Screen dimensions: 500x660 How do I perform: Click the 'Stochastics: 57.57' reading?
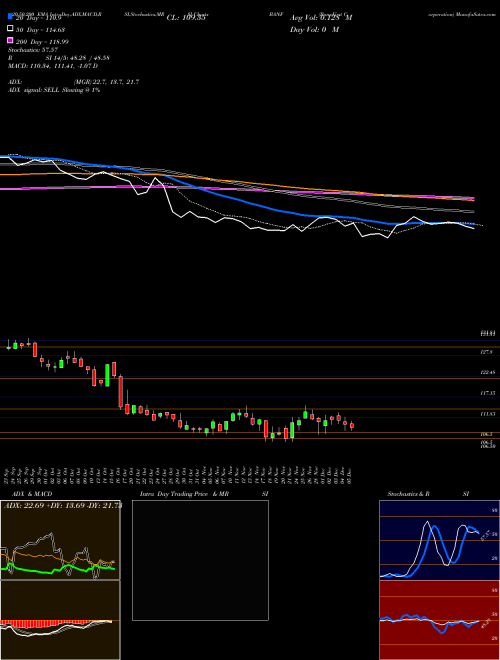click(33, 50)
